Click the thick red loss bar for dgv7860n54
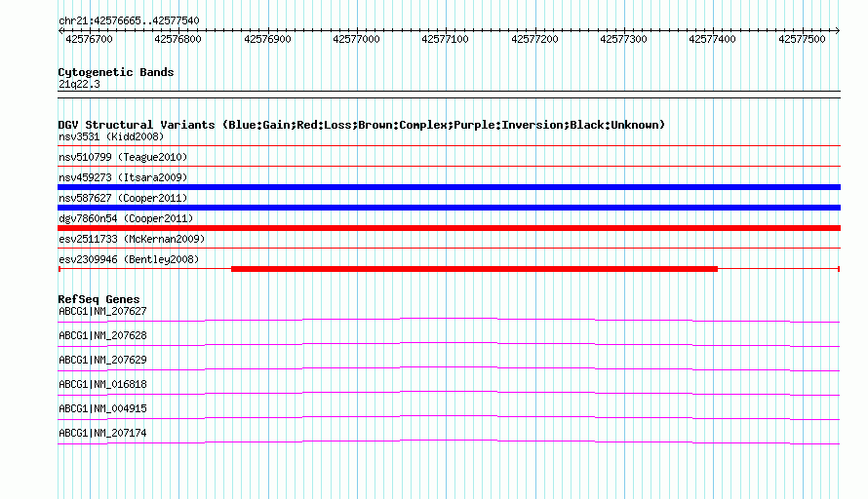868x499 pixels. pos(449,228)
